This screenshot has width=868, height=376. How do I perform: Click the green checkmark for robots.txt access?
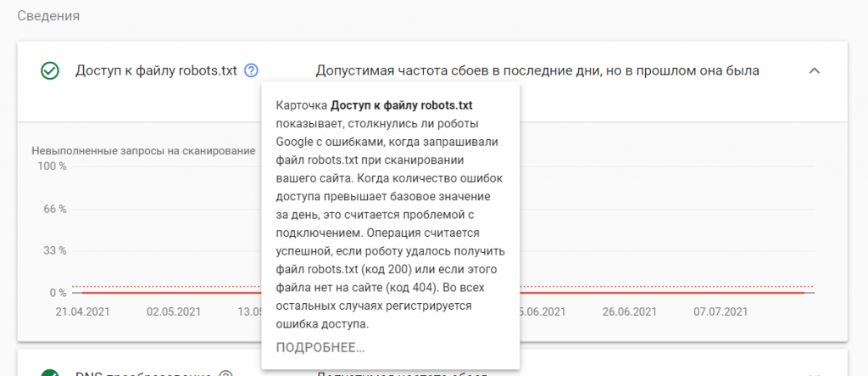coord(50,71)
